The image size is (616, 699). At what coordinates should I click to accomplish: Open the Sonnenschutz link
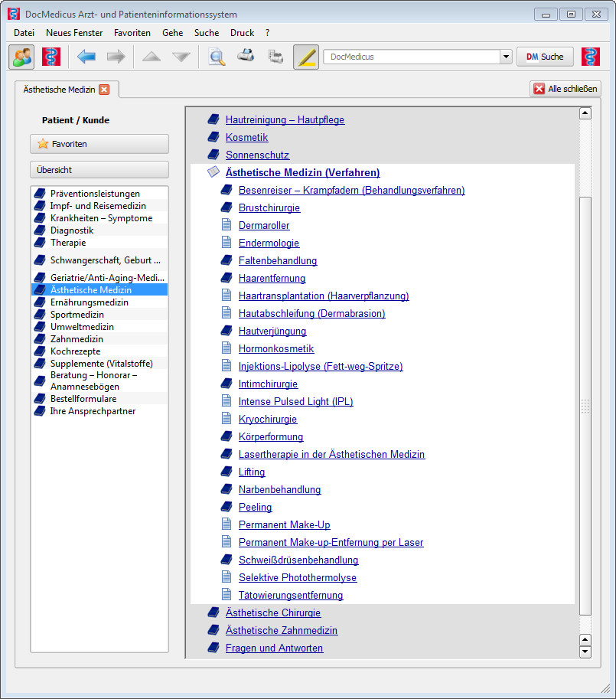[257, 155]
